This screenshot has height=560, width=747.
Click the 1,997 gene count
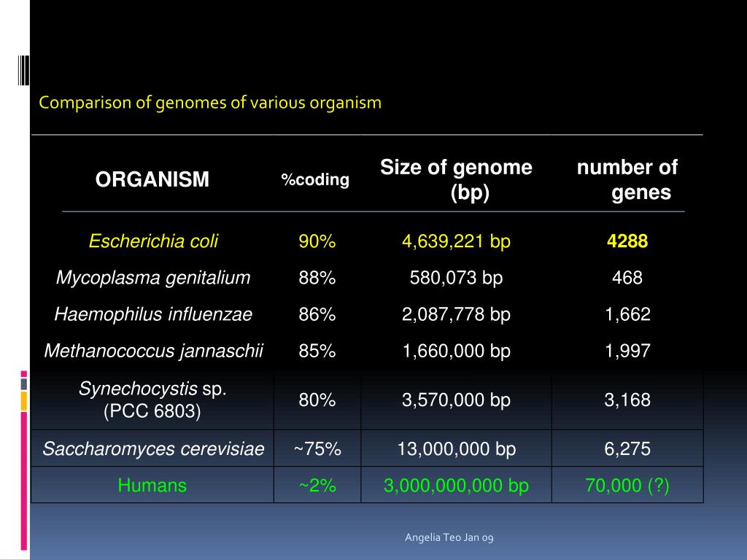click(627, 351)
